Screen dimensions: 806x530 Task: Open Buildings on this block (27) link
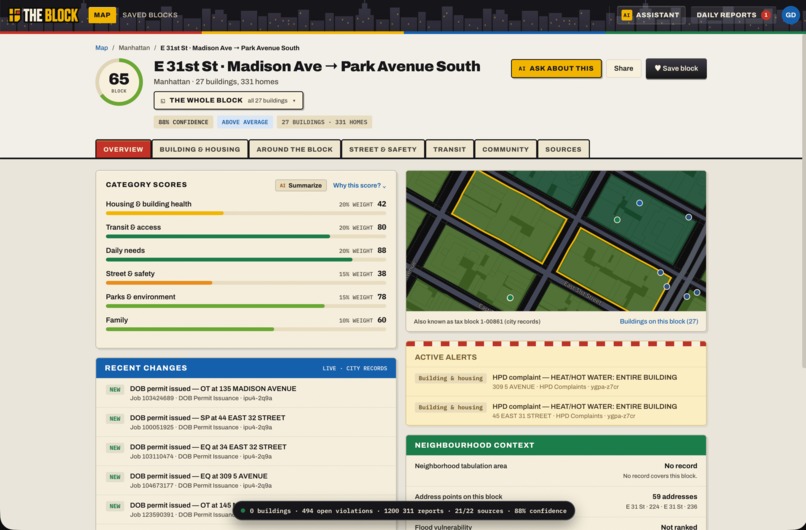click(x=658, y=321)
